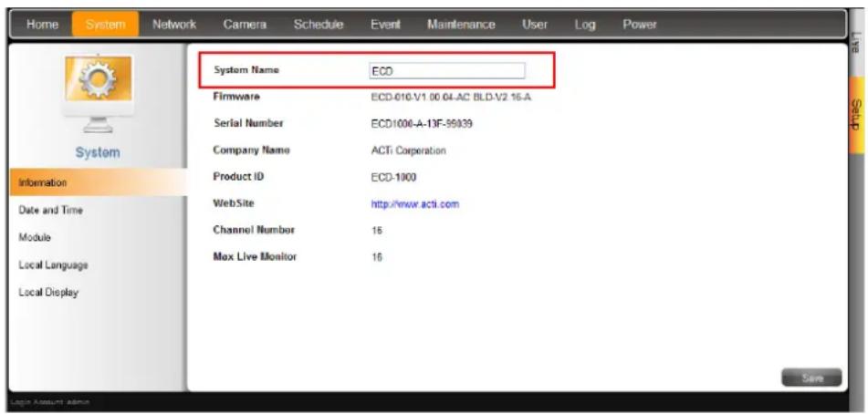
Task: Open the Power tab
Action: pos(640,25)
